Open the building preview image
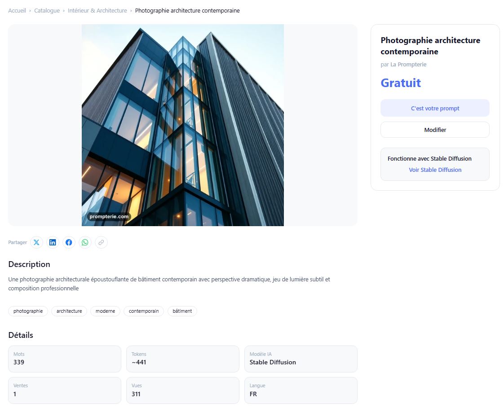 pos(182,125)
